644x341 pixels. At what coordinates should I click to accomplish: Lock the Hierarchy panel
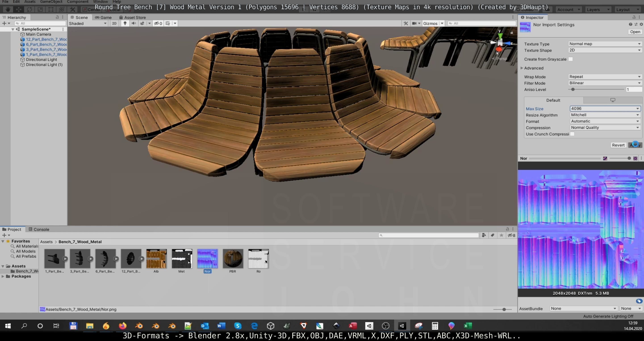57,17
